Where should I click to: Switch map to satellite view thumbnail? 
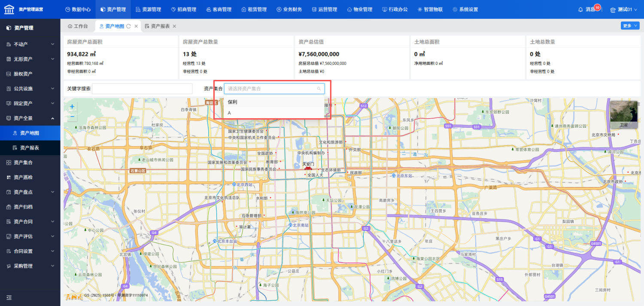[624, 115]
